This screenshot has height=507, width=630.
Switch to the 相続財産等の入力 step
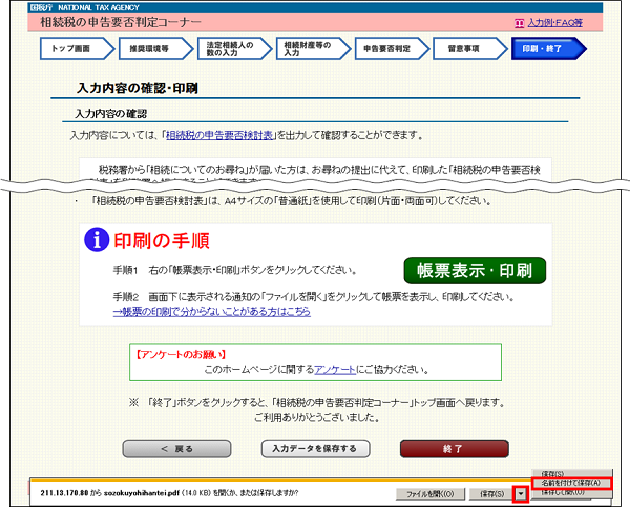[313, 49]
